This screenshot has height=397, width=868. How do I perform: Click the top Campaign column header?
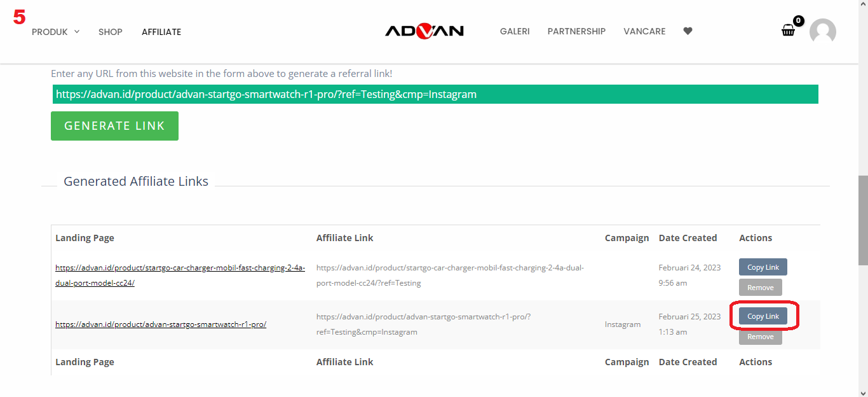pyautogui.click(x=627, y=238)
